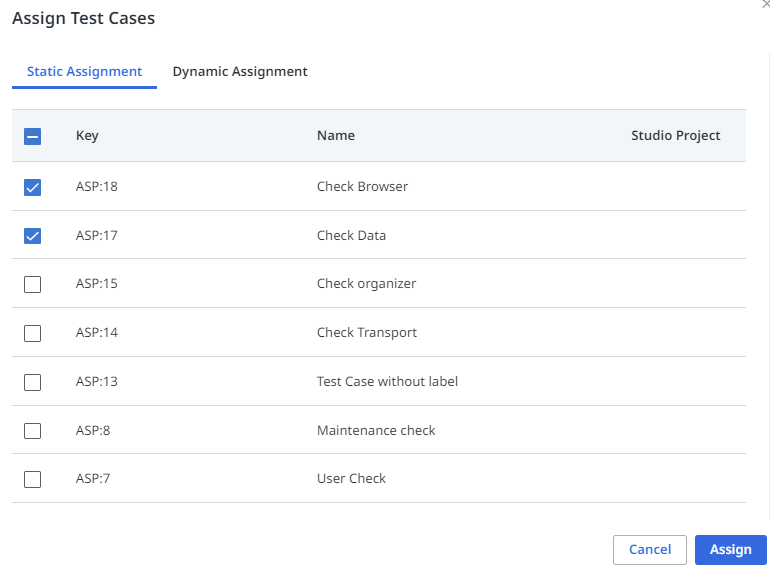Click the Test Case without label row
The image size is (770, 581).
pyautogui.click(x=387, y=382)
